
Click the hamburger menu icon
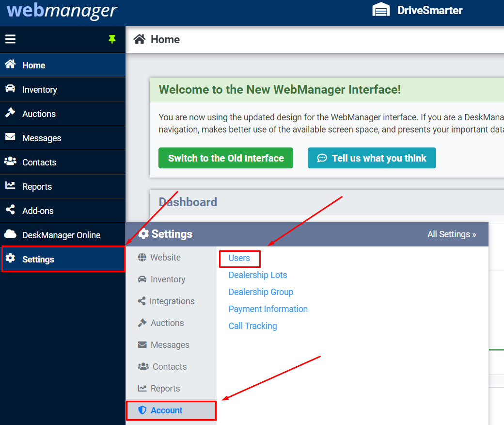(10, 39)
